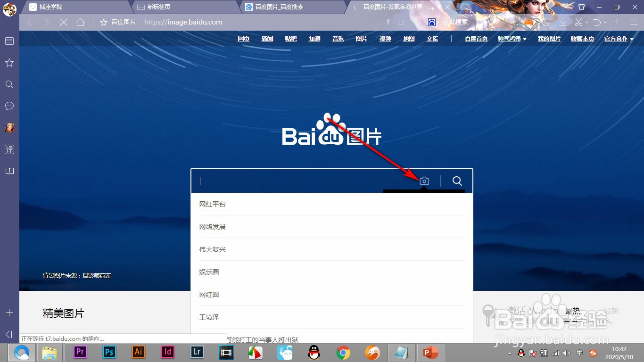Open the sidebar translate 译 icon
The height and width of the screenshot is (362, 644).
9,149
